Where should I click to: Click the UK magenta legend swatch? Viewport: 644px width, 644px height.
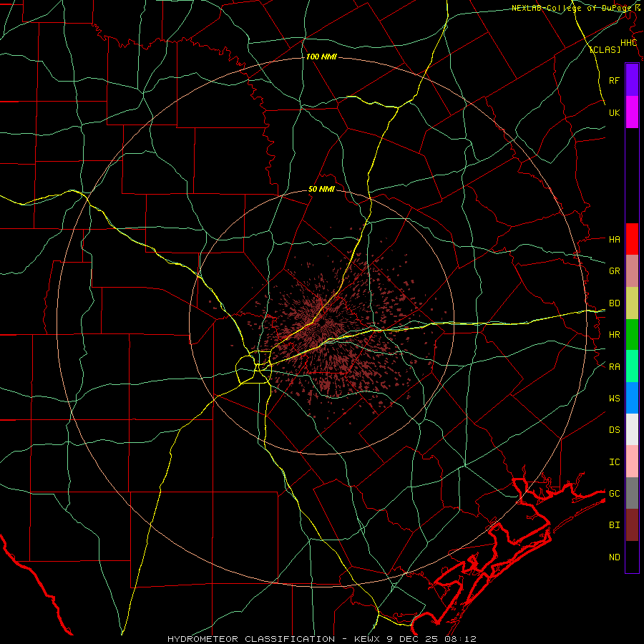(632, 112)
